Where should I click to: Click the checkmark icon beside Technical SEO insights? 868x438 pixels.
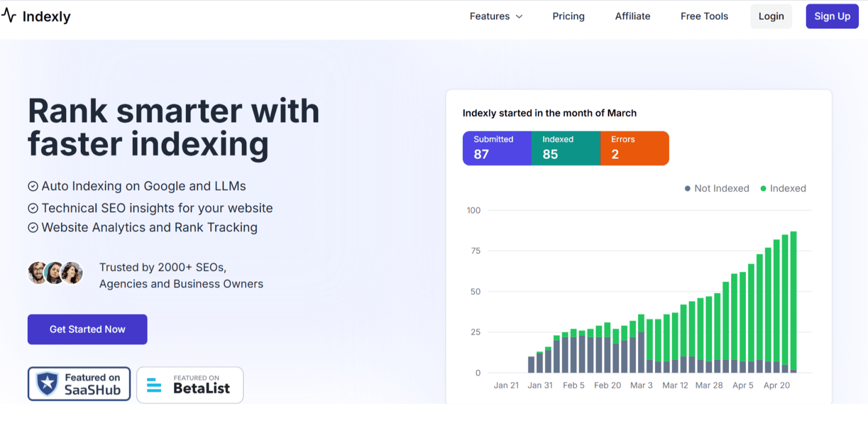pyautogui.click(x=33, y=209)
